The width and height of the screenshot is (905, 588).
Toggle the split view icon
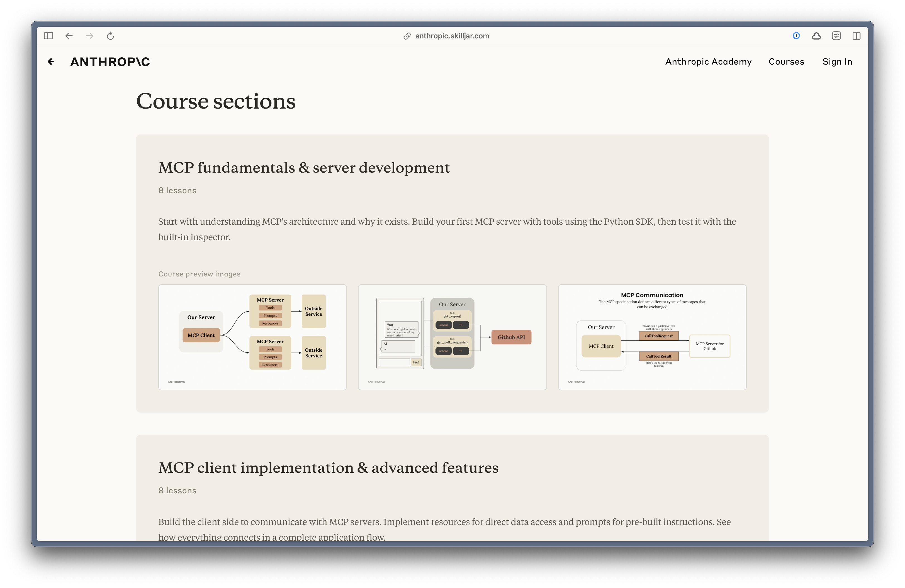pos(856,36)
